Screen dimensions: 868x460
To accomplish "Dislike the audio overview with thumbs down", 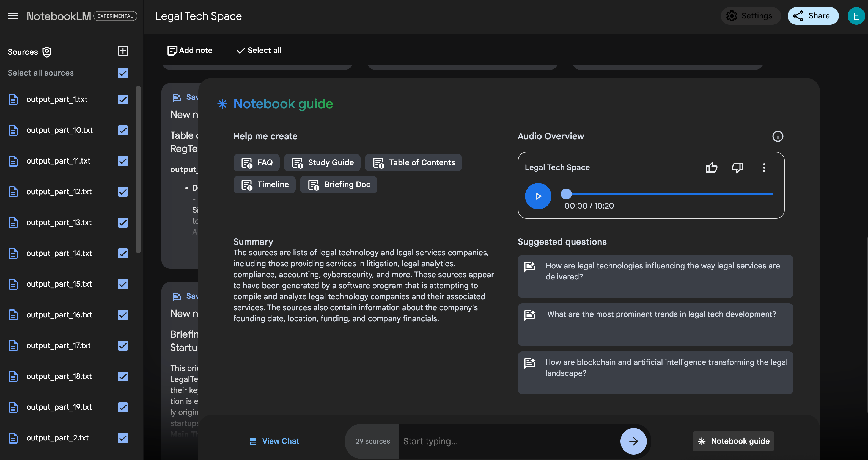I will click(738, 167).
